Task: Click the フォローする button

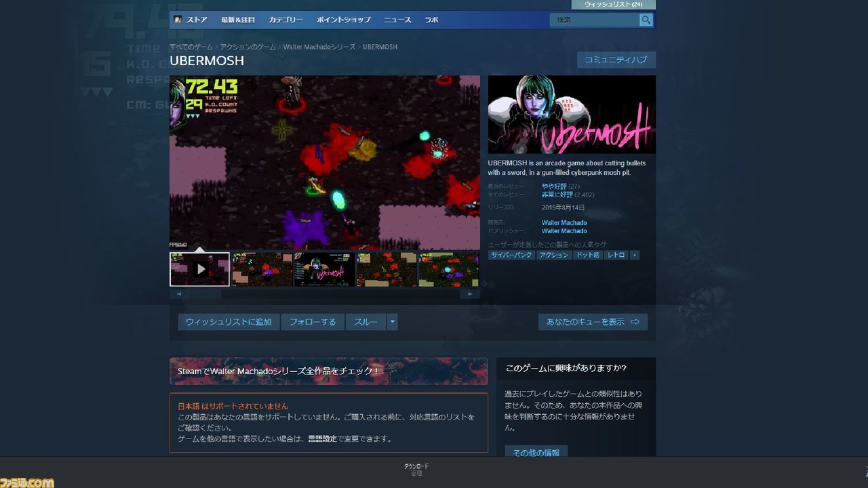Action: (313, 322)
